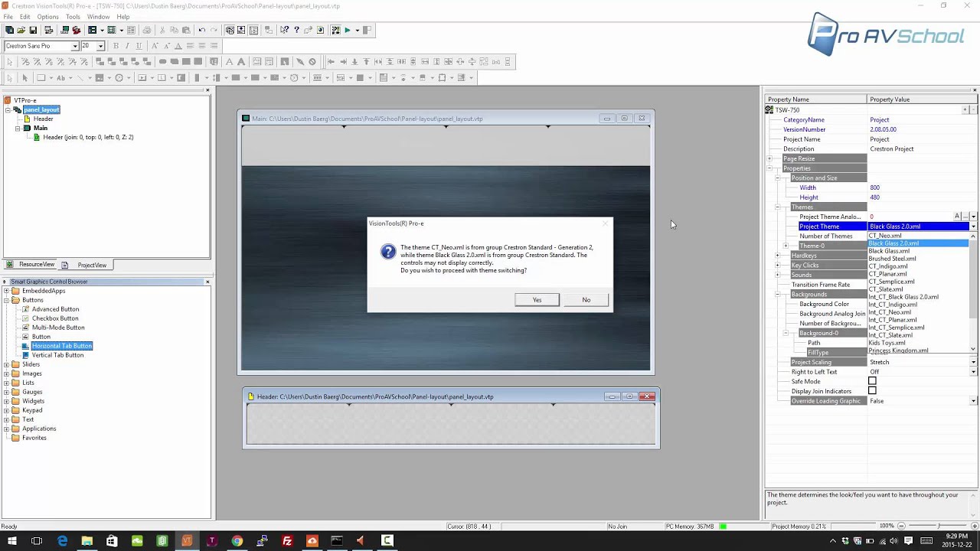Click Yes in the theme switching dialog
Viewport: 980px width, 551px height.
(537, 300)
